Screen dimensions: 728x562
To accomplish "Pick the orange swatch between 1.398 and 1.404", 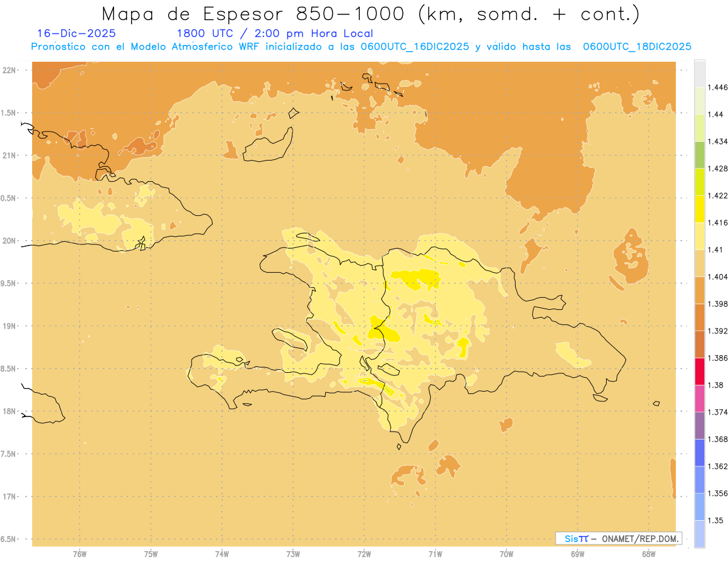I will [699, 290].
